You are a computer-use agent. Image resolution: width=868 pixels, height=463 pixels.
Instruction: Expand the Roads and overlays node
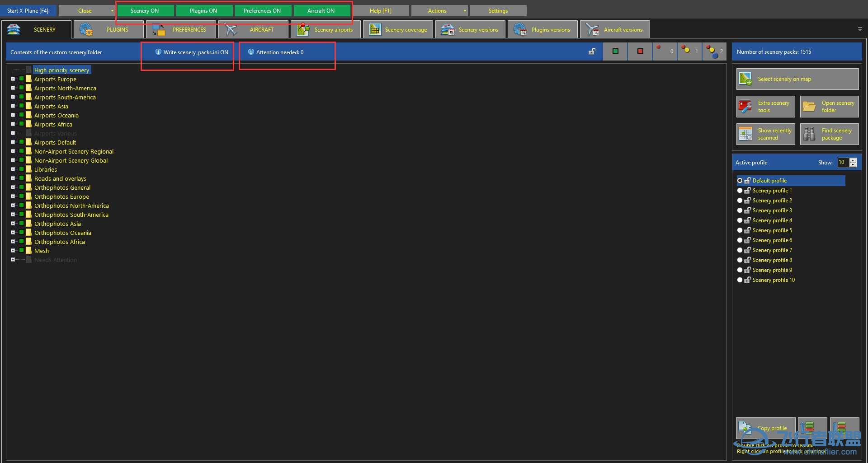(13, 178)
